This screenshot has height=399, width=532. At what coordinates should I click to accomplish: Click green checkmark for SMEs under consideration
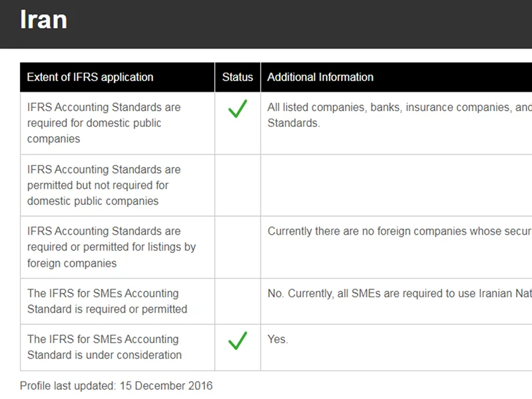[238, 340]
